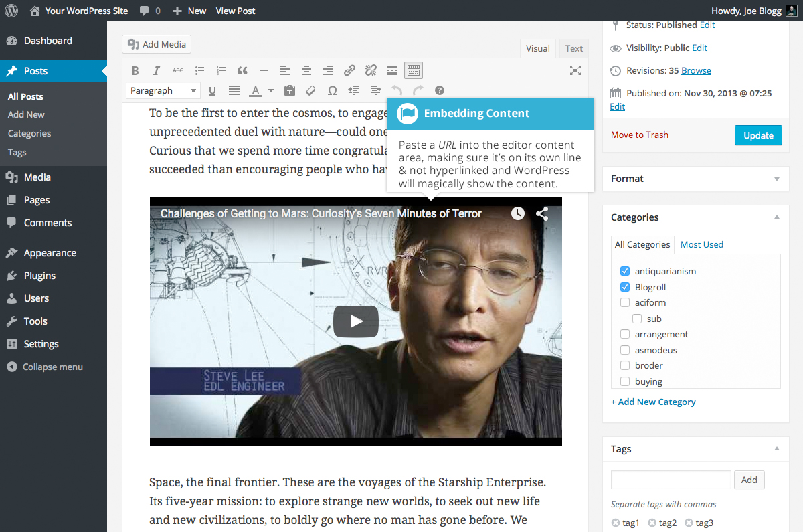The height and width of the screenshot is (532, 803).
Task: Select the Most Used categories tab
Action: (x=701, y=244)
